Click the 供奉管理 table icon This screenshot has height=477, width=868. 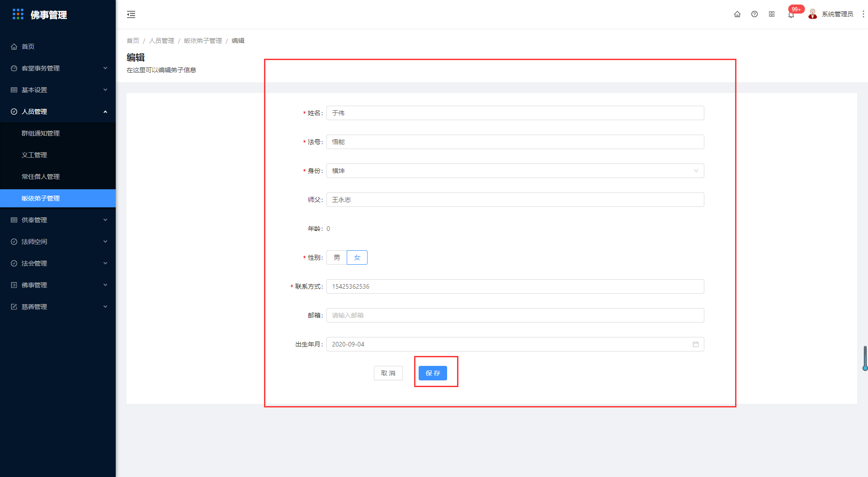[x=14, y=220]
